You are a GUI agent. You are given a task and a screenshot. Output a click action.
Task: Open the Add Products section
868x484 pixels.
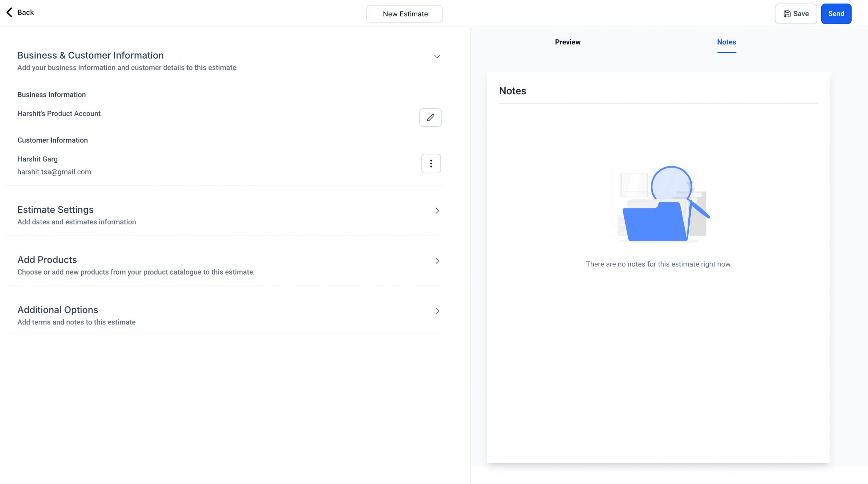(47, 260)
